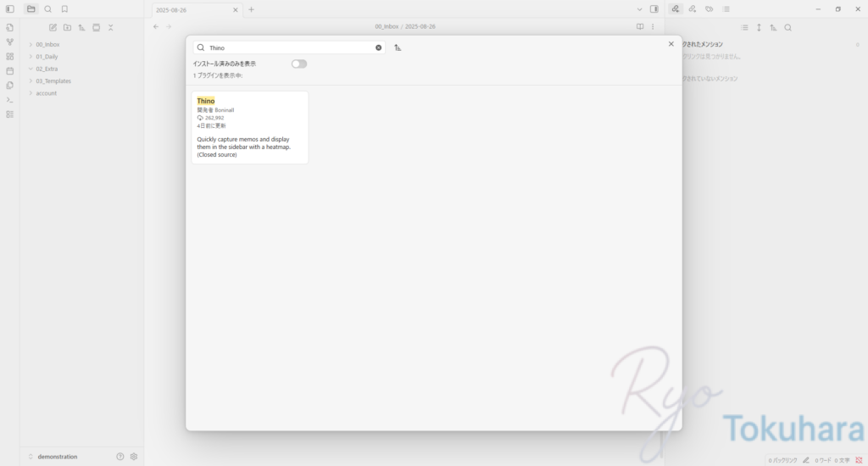Open command palette ribbon icon
Viewport: 868px width, 466px height.
click(9, 100)
